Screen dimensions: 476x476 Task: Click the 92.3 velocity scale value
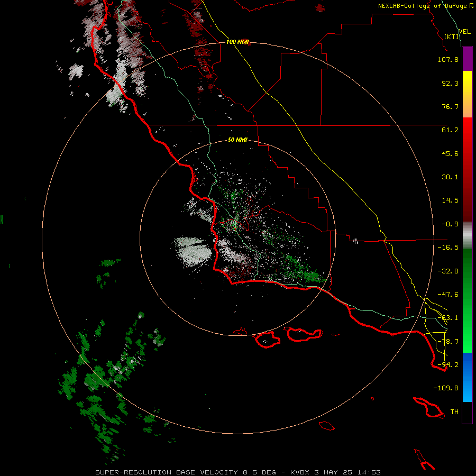coord(450,83)
